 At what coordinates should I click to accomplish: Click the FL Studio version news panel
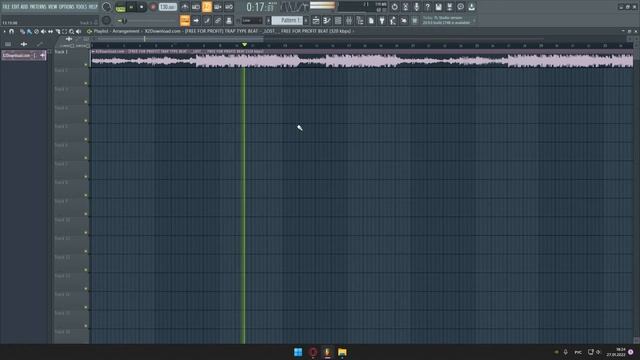[448, 20]
